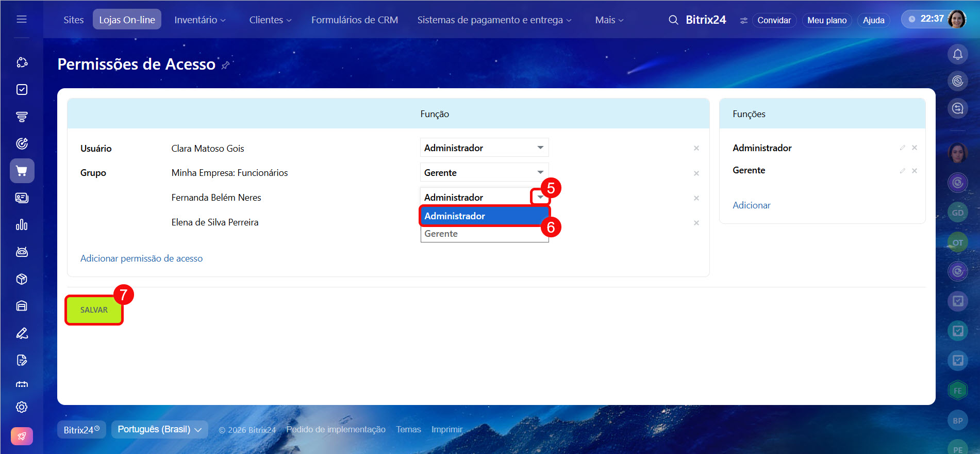Open Português (Brasil) language selector
The height and width of the screenshot is (454, 980).
[159, 429]
